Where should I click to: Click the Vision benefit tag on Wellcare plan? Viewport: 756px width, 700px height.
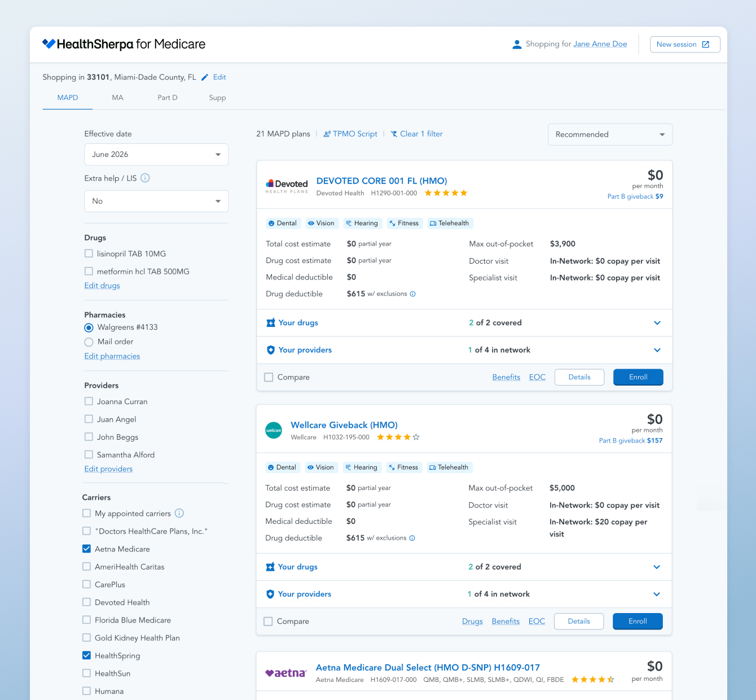(321, 467)
